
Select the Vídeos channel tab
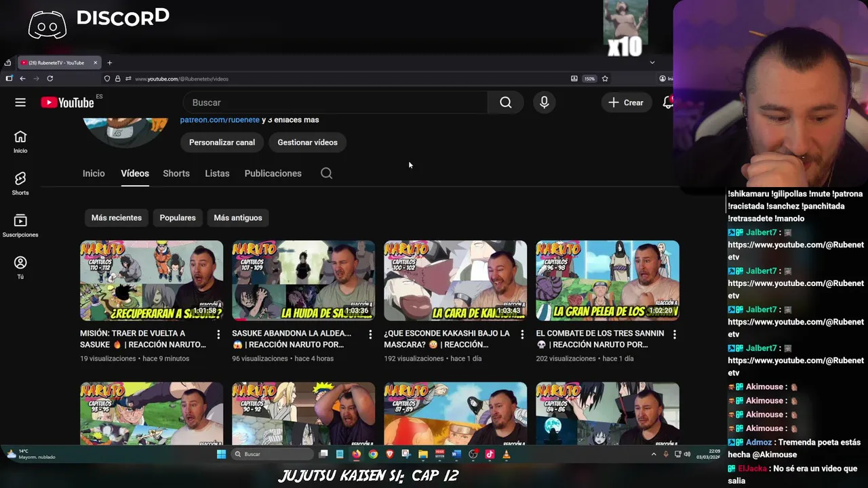click(135, 174)
